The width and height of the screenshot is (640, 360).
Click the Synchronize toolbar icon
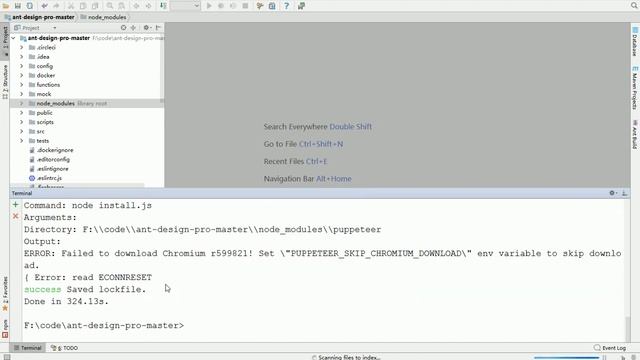30,6
